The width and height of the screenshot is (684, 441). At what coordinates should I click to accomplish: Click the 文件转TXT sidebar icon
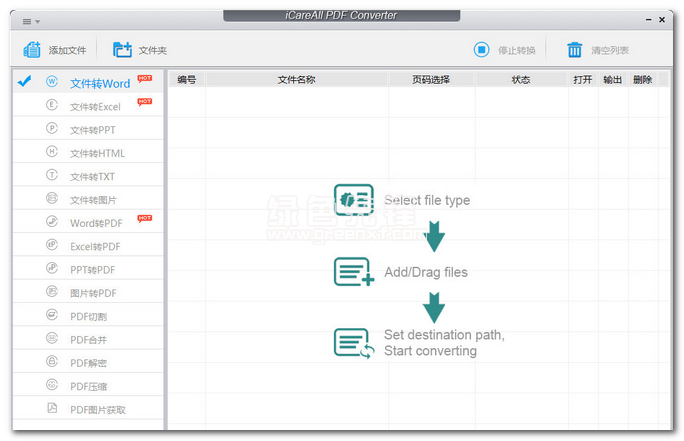(x=52, y=176)
